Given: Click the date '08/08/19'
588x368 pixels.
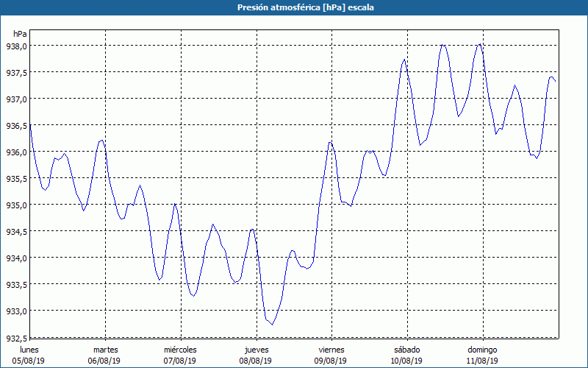Looking at the screenshot, I should click(x=255, y=361).
